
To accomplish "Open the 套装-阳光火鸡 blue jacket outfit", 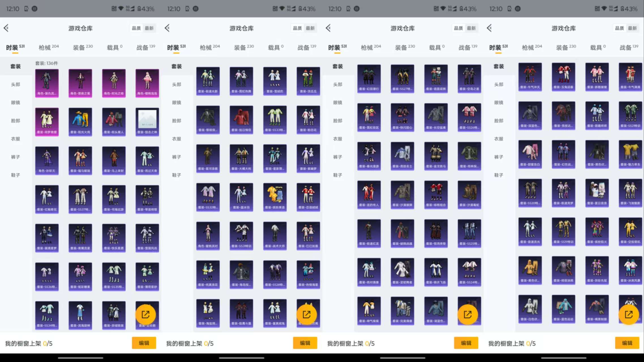I will pos(80,121).
